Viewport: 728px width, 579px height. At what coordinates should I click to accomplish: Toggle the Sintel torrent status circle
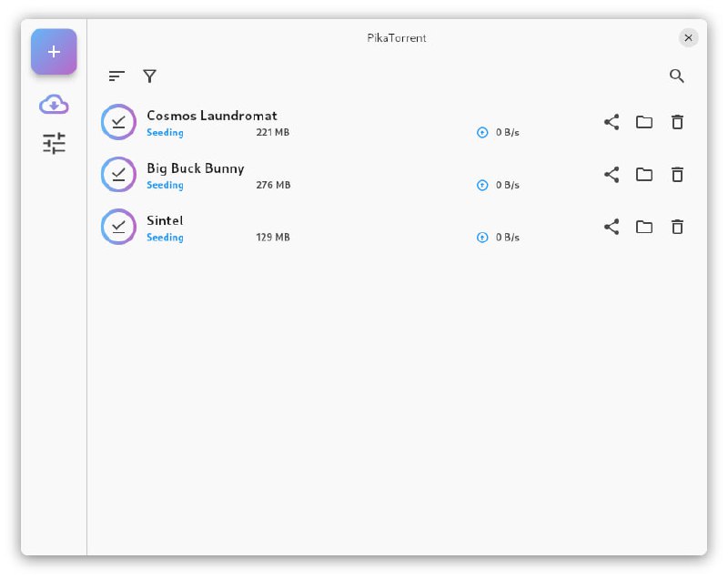(x=118, y=228)
